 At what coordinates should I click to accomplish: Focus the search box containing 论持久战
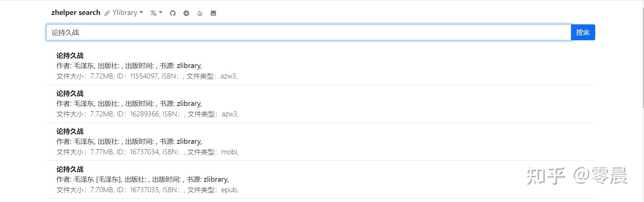(308, 32)
